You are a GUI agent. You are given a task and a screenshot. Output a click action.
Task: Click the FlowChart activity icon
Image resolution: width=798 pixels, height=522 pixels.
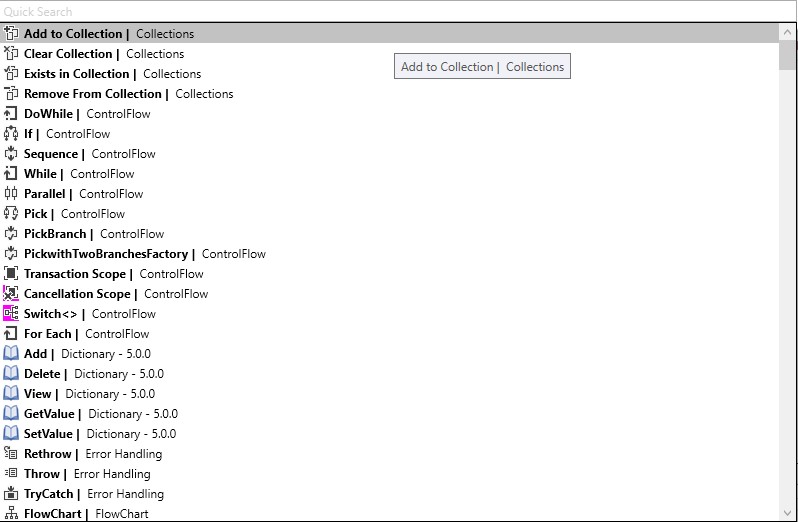pos(11,514)
